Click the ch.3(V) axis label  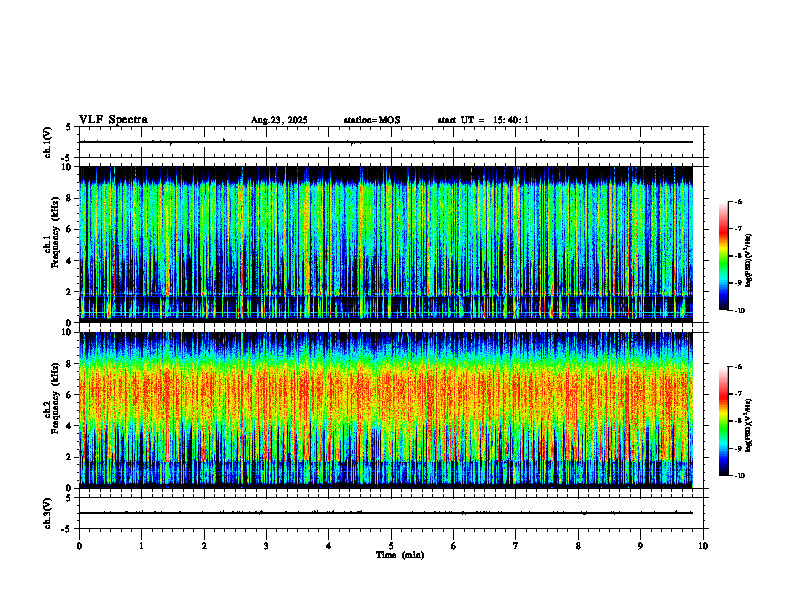point(48,513)
